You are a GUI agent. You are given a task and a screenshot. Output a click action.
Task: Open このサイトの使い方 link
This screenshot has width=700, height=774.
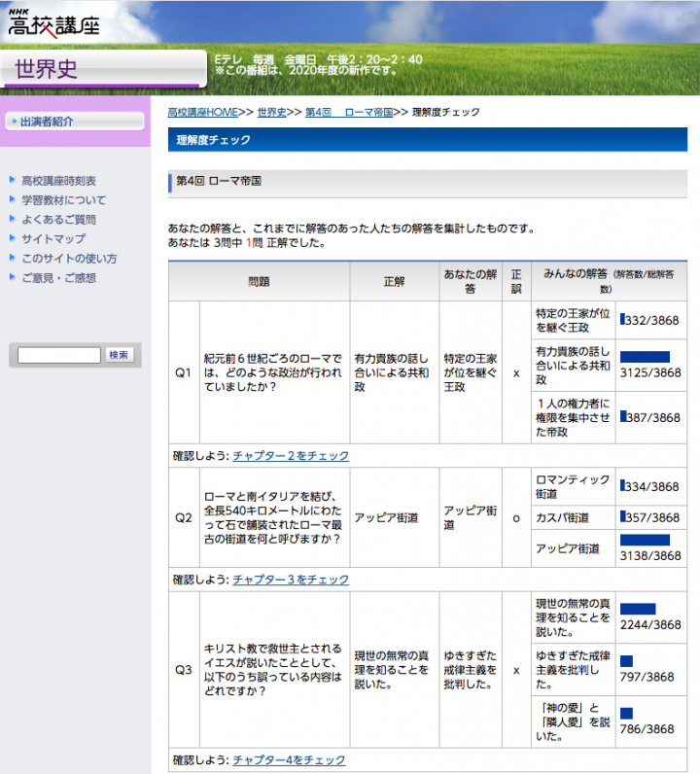69,259
